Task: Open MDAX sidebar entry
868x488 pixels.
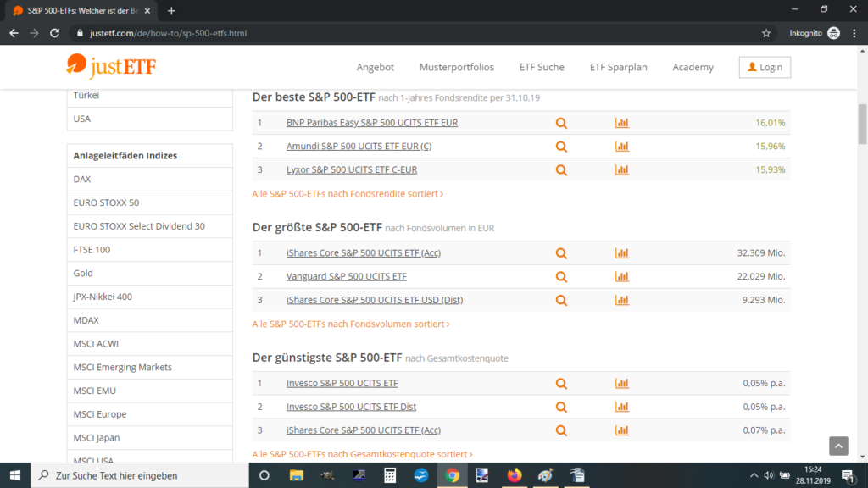Action: 149,320
